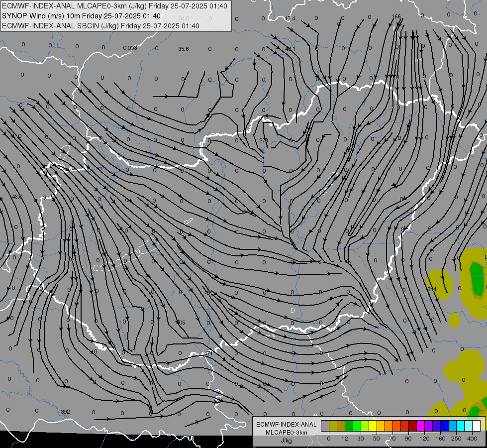487x448 pixels.
Task: Select the olive-yellow legend swatch
Action: click(333, 426)
